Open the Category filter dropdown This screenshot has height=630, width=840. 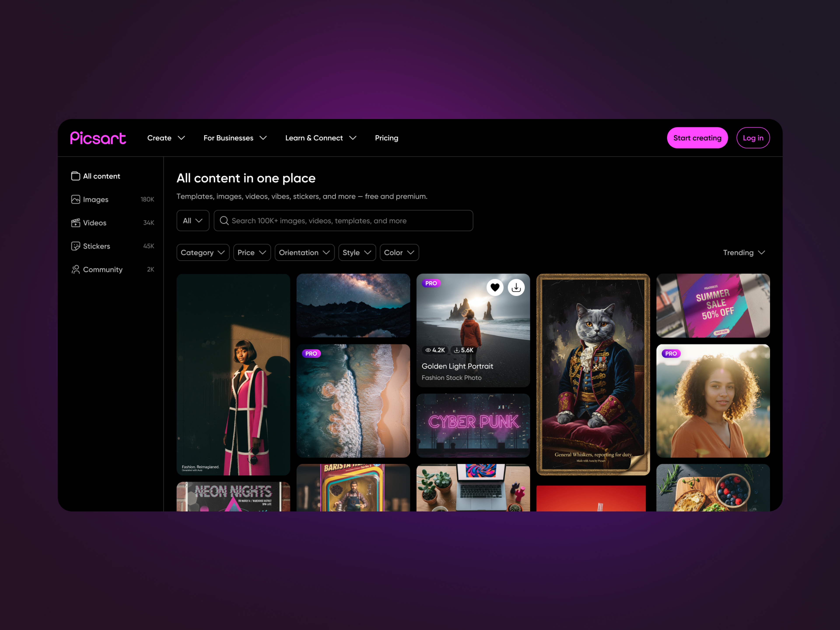[x=203, y=252]
